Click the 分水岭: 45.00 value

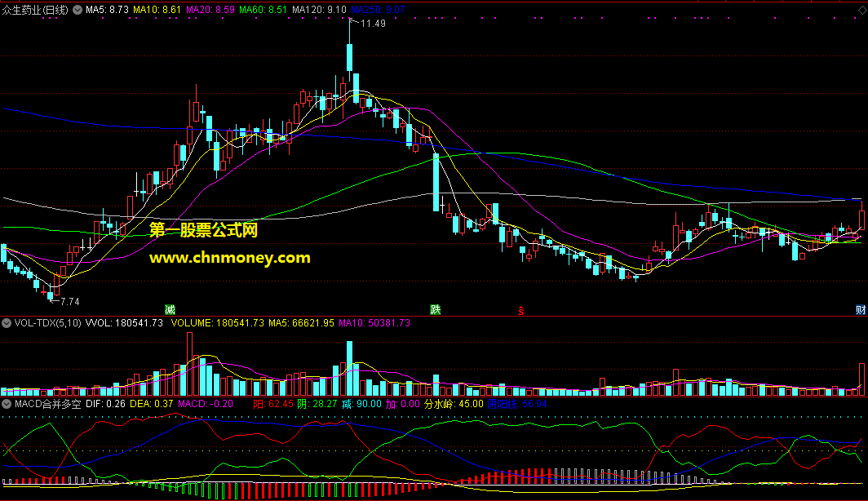point(454,404)
